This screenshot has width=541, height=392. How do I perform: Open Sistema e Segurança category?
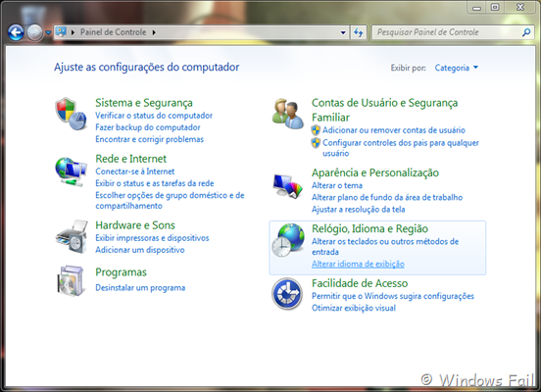pyautogui.click(x=144, y=103)
